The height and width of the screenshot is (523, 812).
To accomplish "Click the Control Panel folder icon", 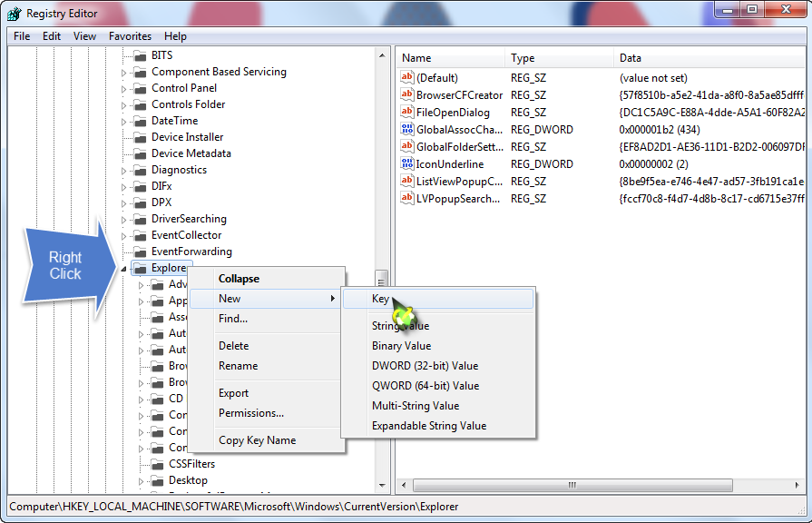I will tap(140, 88).
